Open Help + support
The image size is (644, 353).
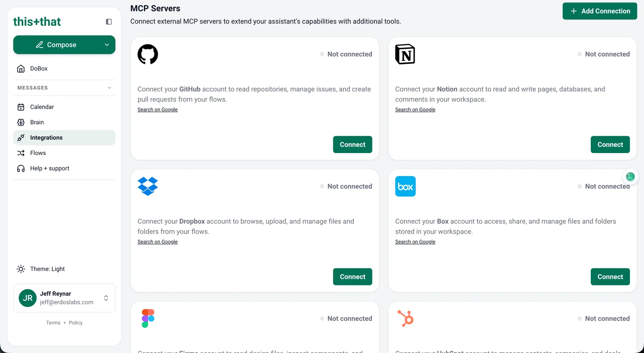click(64, 168)
